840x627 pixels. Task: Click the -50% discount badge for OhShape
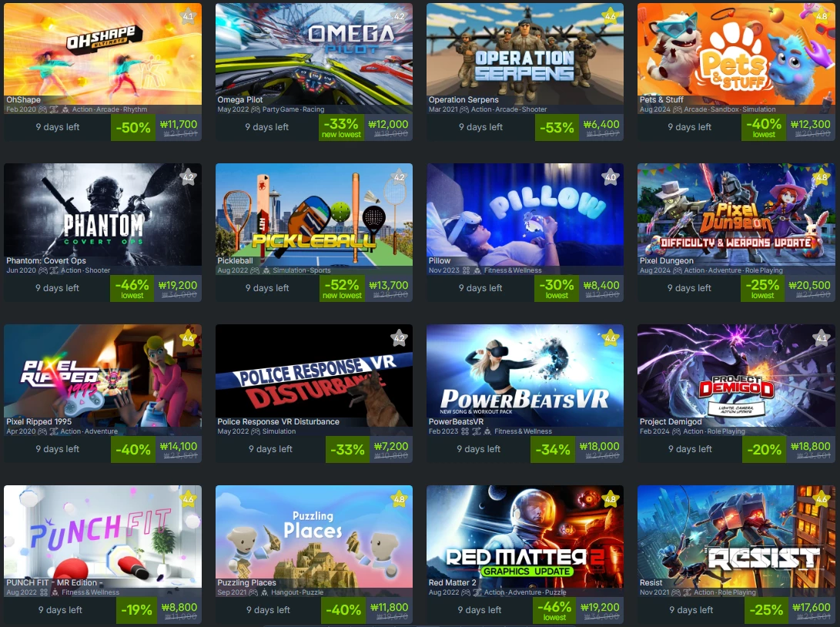(x=133, y=128)
